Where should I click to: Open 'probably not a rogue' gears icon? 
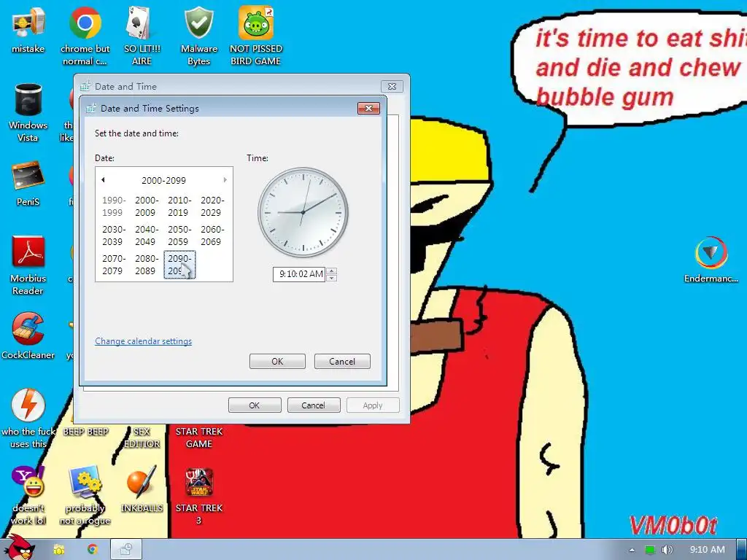[85, 495]
